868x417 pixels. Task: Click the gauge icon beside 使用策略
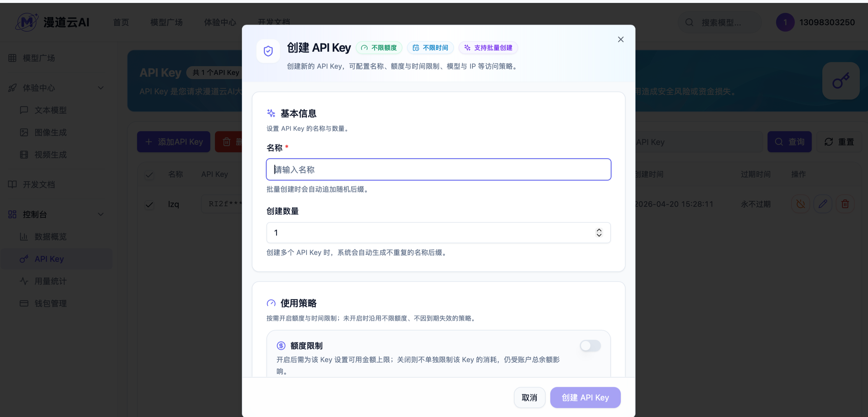tap(271, 303)
